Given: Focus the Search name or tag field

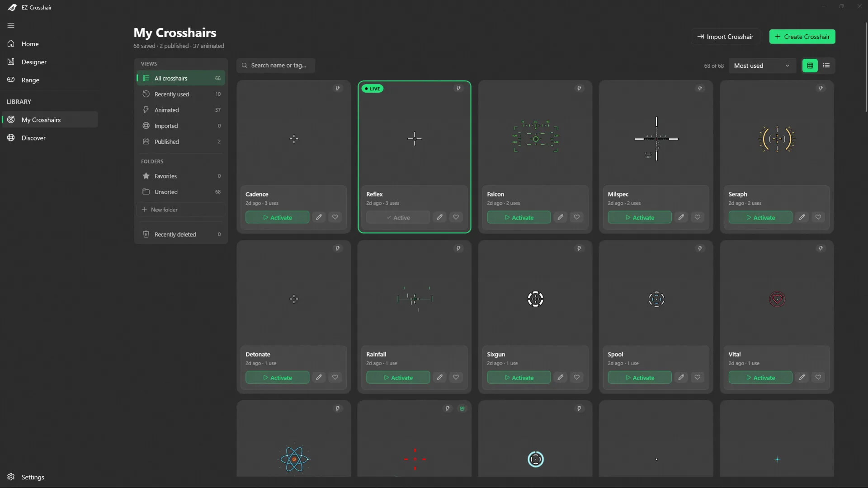Looking at the screenshot, I should 276,66.
